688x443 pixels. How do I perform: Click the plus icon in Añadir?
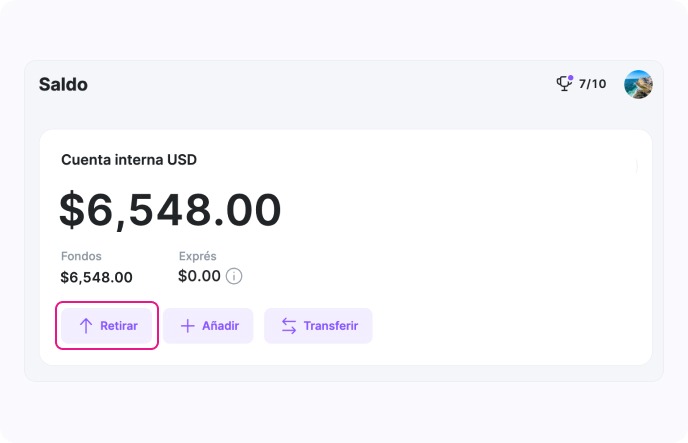[x=187, y=326]
